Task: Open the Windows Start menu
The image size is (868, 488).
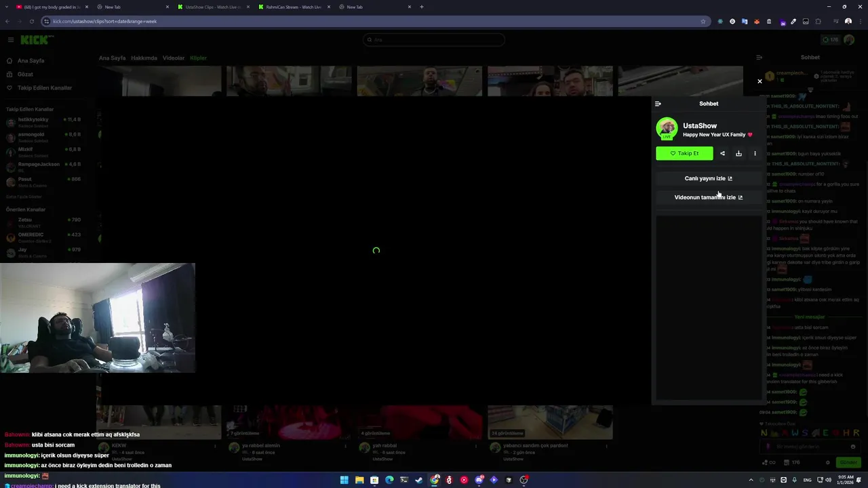Action: click(344, 480)
